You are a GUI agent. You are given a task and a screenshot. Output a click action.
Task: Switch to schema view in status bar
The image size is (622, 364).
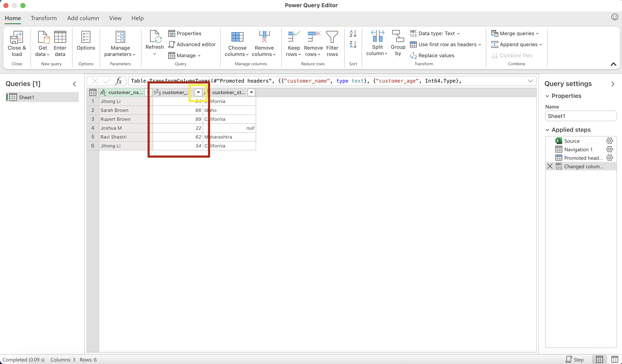click(x=615, y=359)
